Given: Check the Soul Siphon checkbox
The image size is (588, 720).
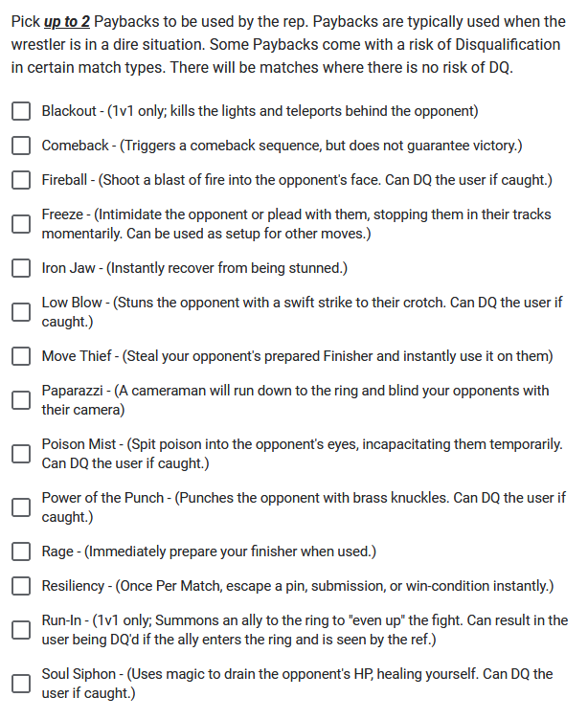Looking at the screenshot, I should (x=21, y=684).
